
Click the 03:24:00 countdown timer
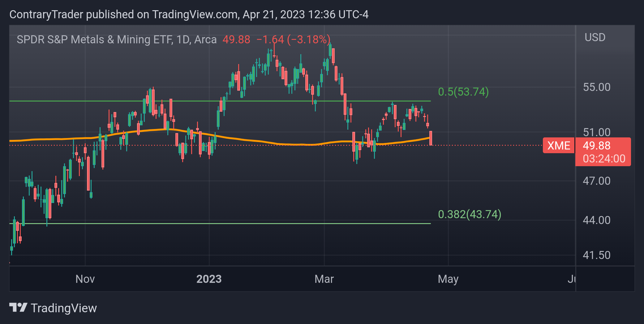(x=604, y=159)
